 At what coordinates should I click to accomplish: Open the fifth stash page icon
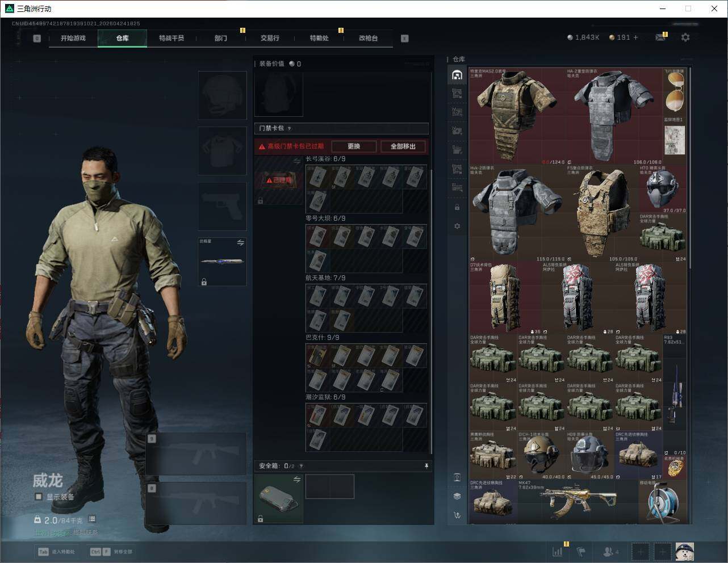(x=457, y=150)
